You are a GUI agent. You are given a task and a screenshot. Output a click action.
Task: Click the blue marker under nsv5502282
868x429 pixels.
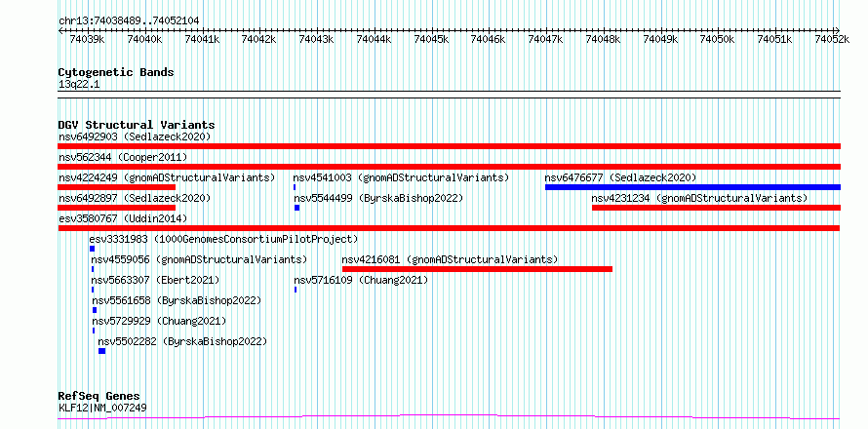[101, 351]
